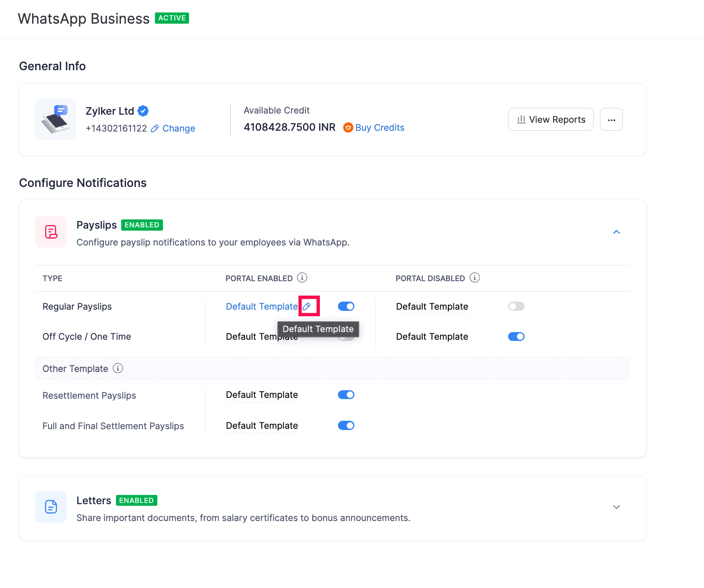
Task: Enable Regular Payslips in Portal Disabled column
Action: [x=516, y=306]
